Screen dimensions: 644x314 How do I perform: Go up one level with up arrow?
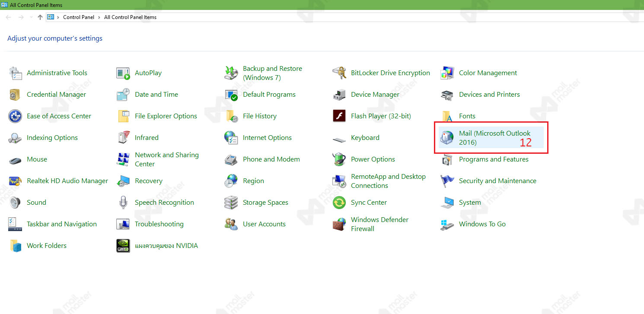pyautogui.click(x=40, y=17)
